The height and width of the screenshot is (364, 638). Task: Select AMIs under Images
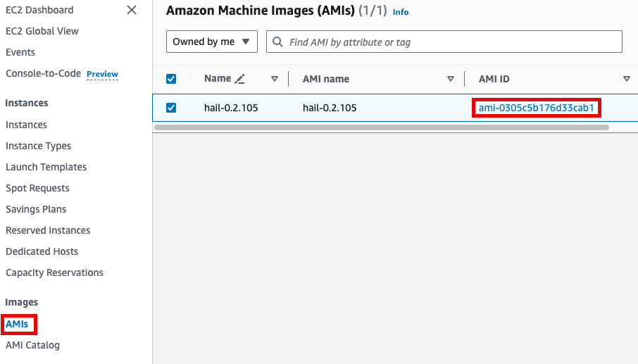[x=17, y=324]
